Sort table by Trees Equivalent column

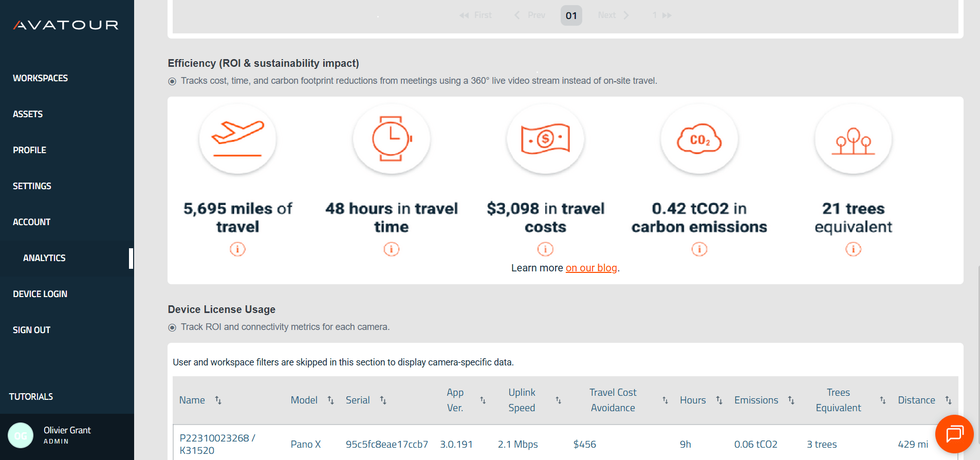click(882, 400)
